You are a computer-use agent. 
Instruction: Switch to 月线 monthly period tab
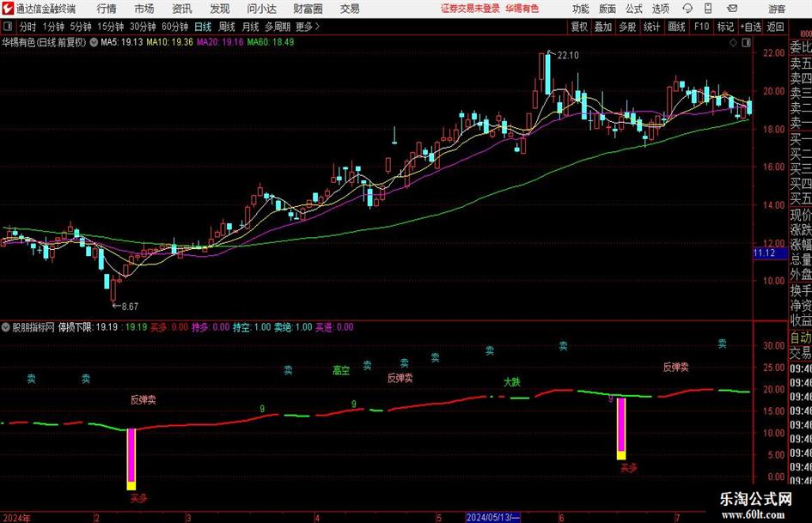pyautogui.click(x=251, y=27)
